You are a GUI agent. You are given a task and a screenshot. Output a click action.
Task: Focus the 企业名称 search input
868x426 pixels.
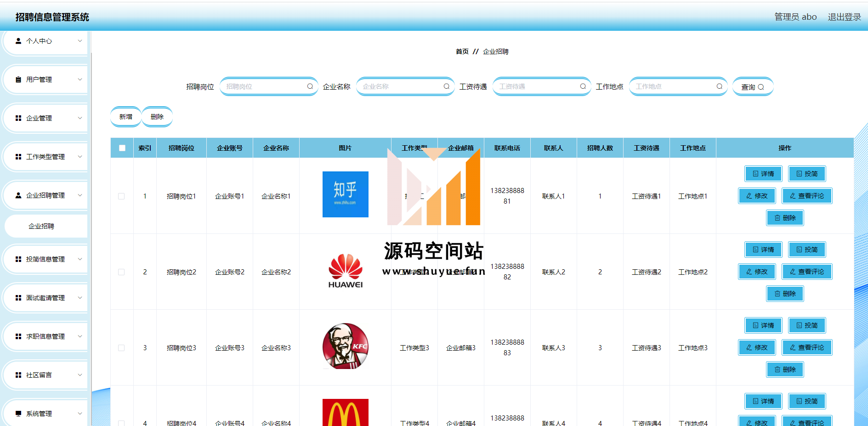coord(405,86)
